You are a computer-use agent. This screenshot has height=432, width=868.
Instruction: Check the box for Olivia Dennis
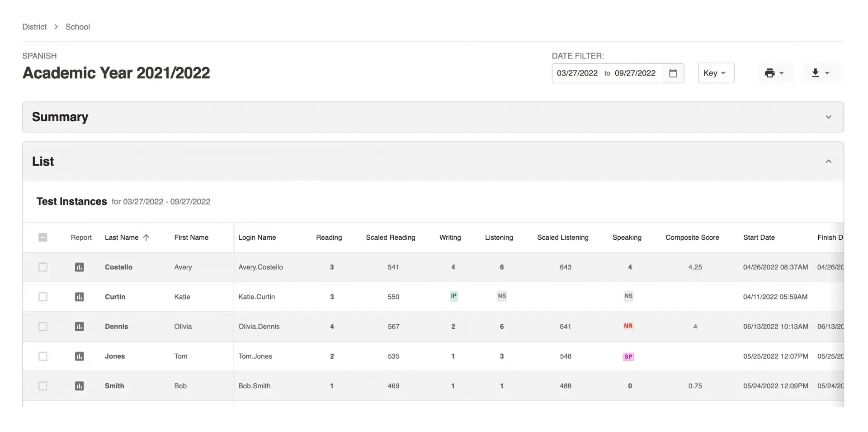point(43,327)
